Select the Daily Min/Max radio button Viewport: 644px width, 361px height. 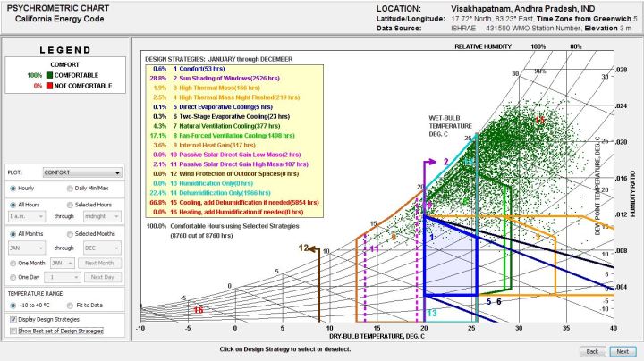(x=70, y=189)
